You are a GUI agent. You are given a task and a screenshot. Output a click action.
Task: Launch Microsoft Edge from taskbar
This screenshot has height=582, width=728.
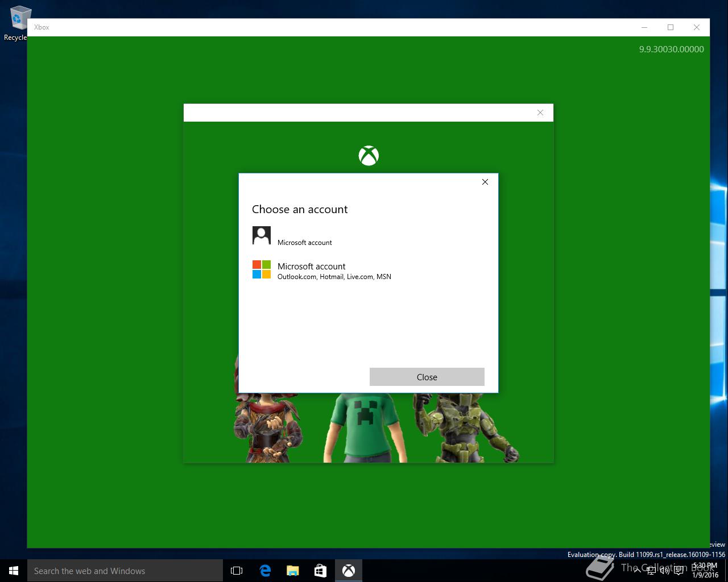[265, 571]
